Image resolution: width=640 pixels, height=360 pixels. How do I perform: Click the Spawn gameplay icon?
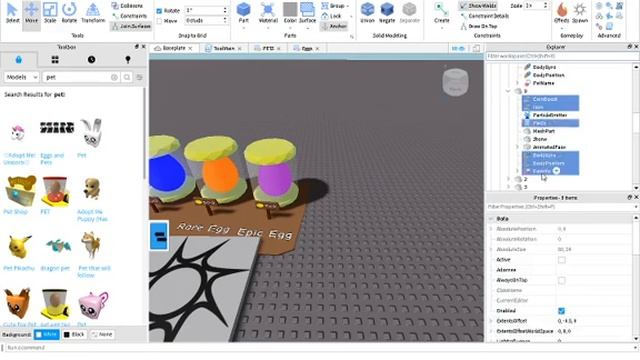coord(580,13)
